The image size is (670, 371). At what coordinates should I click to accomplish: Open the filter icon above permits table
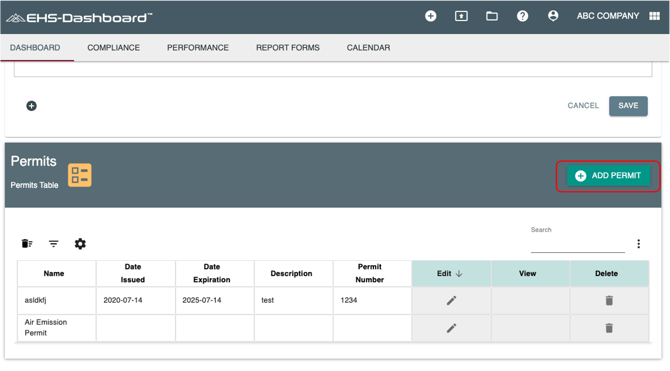click(x=53, y=244)
